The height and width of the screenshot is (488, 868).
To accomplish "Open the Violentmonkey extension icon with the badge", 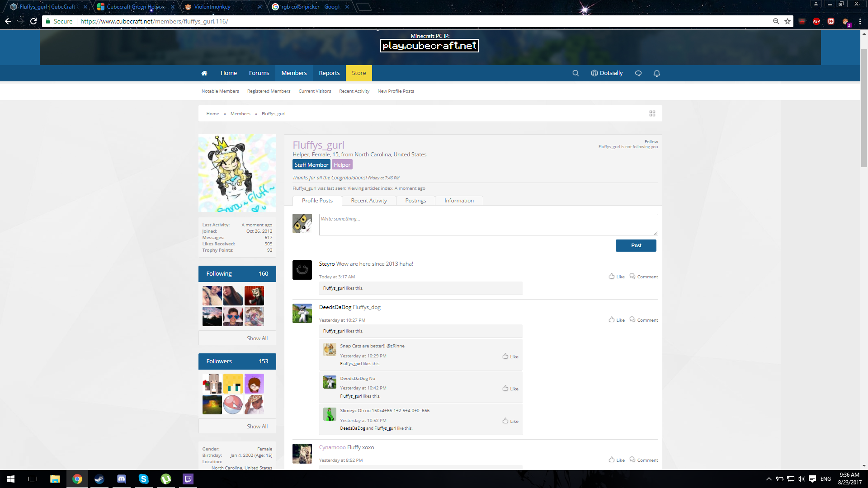I will 846,21.
